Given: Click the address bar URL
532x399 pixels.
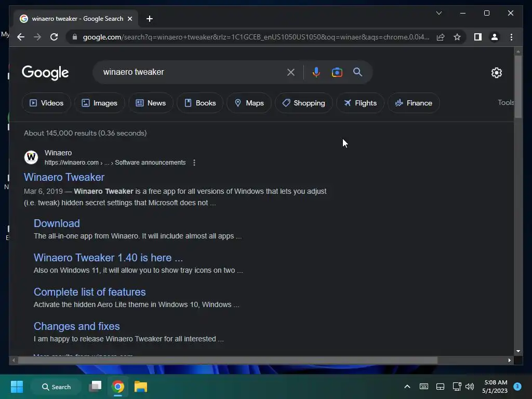Looking at the screenshot, I should coord(256,37).
